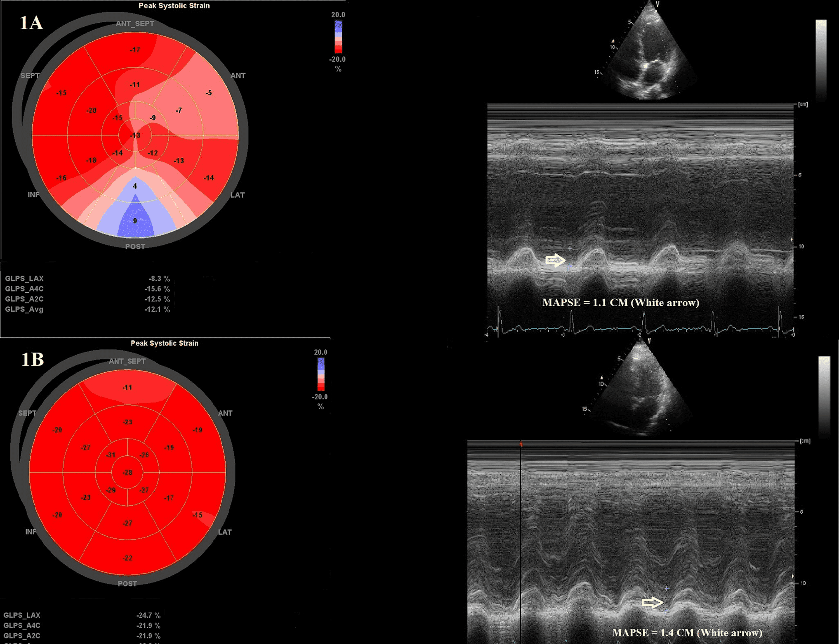Click the top 'Peak Systolic Strain' title
This screenshot has width=839, height=644.
pyautogui.click(x=174, y=6)
